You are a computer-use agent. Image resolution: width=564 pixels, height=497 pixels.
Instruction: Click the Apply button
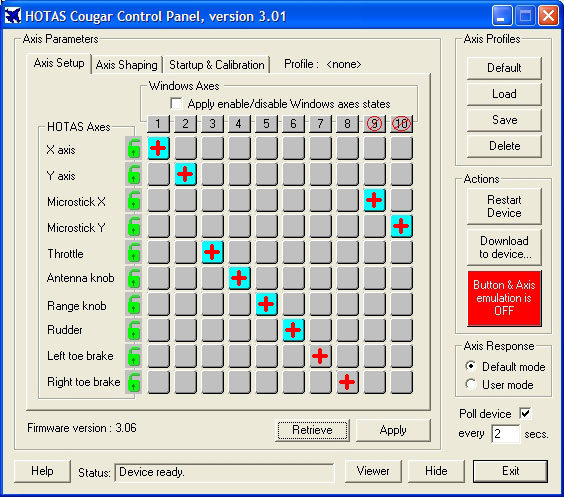click(x=393, y=430)
